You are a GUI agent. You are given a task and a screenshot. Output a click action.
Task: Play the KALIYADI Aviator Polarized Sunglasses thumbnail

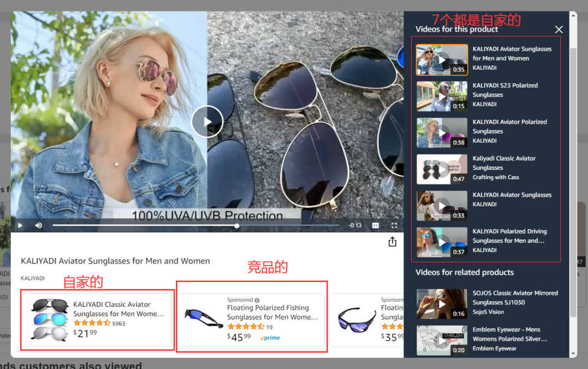pos(442,133)
